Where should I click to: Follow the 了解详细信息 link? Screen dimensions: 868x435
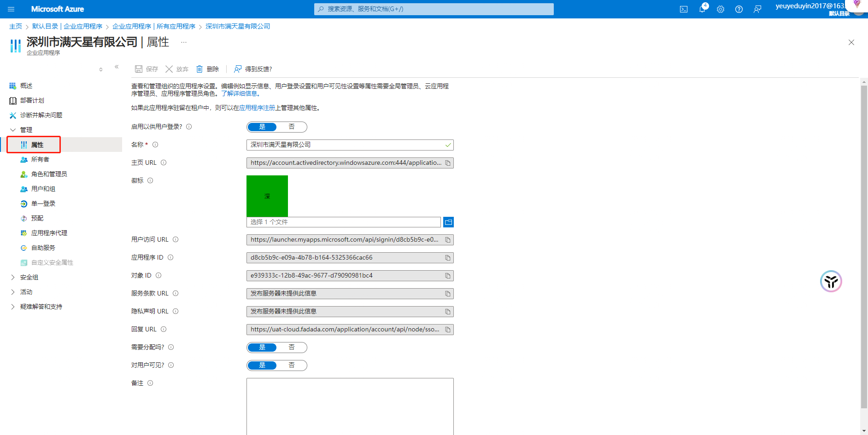coord(240,93)
